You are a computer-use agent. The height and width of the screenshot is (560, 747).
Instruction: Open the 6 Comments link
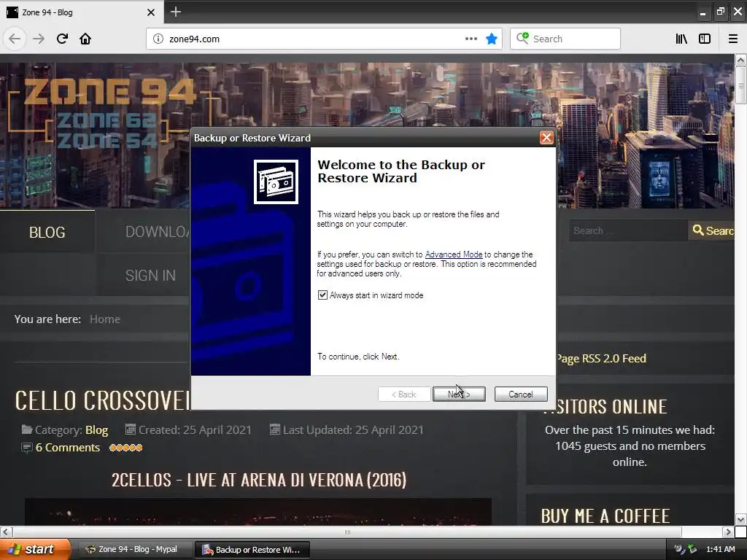click(68, 448)
